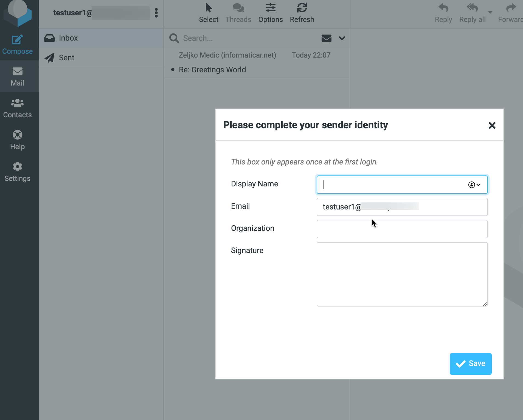
Task: Click the Signature text area
Action: (x=402, y=274)
